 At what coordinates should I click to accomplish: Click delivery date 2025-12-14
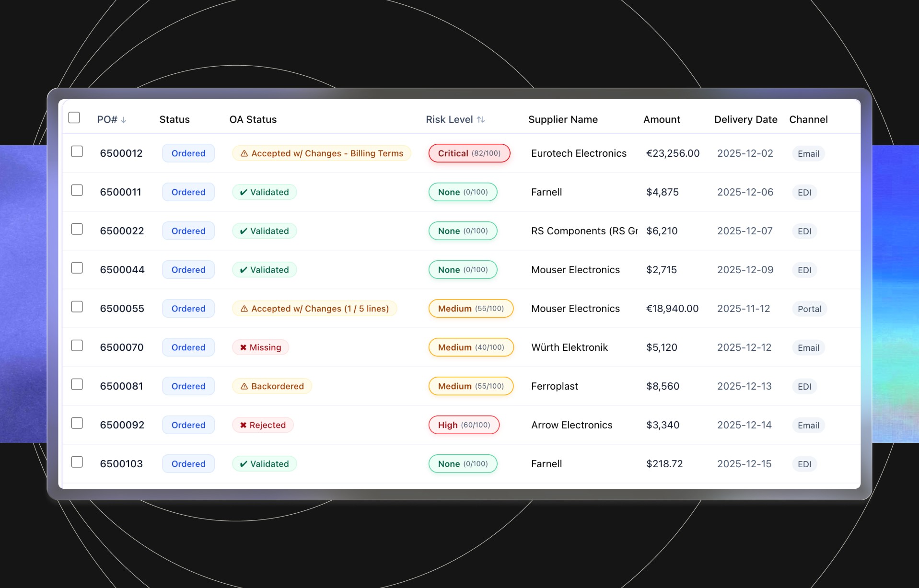tap(745, 425)
